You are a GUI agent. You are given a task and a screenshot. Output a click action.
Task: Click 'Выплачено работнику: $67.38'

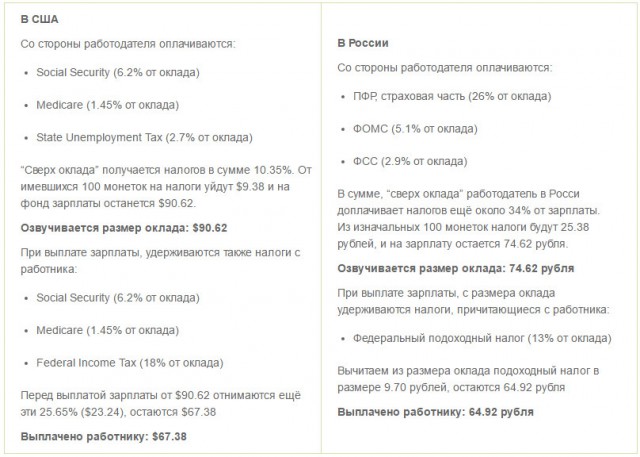(104, 437)
